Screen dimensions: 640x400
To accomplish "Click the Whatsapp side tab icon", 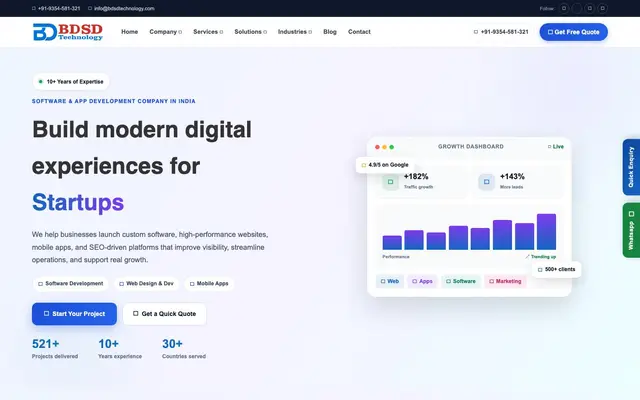I will coord(631,214).
